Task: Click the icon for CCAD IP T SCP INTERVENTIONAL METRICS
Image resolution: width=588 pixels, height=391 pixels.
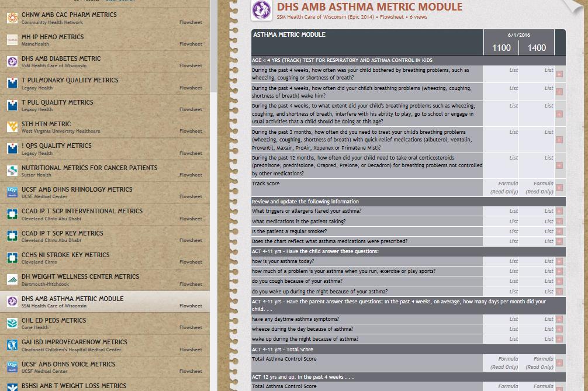Action: coord(12,214)
